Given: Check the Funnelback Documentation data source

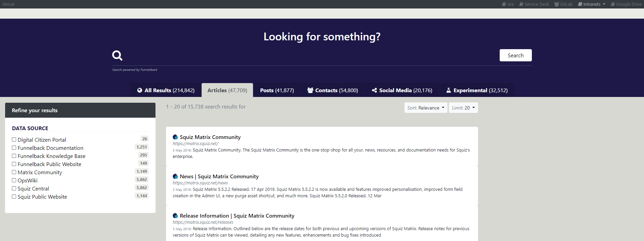Looking at the screenshot, I should [x=14, y=148].
